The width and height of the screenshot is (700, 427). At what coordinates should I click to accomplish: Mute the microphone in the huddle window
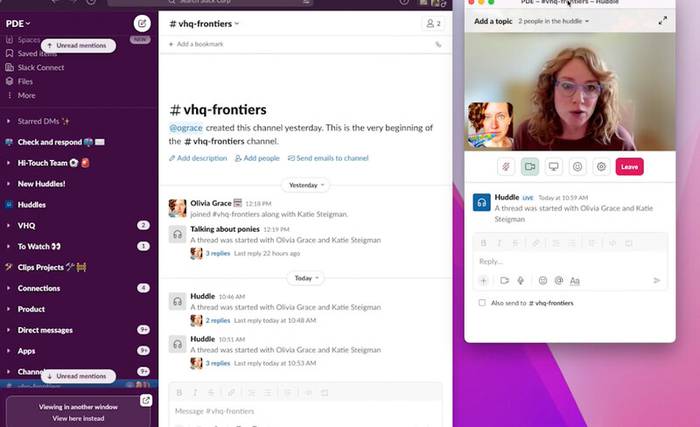coord(506,167)
